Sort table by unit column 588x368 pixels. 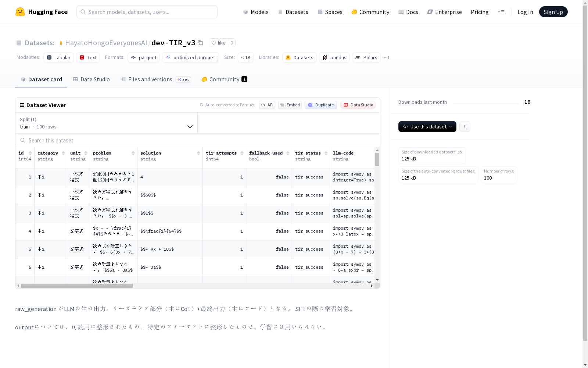[x=86, y=153]
